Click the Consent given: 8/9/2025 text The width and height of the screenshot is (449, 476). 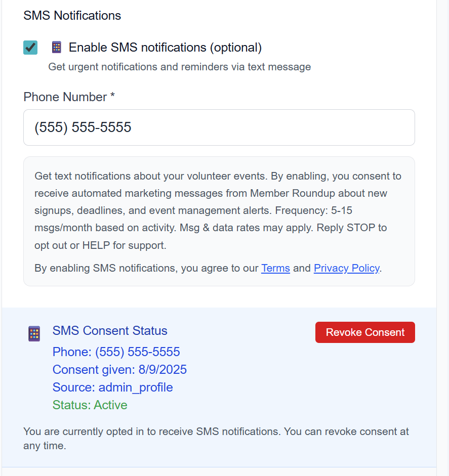[119, 370]
